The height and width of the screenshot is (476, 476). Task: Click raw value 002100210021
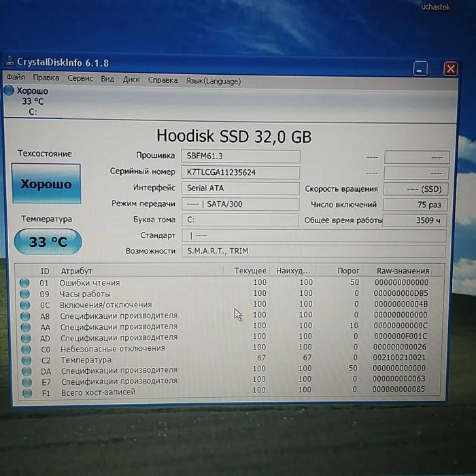click(x=399, y=357)
